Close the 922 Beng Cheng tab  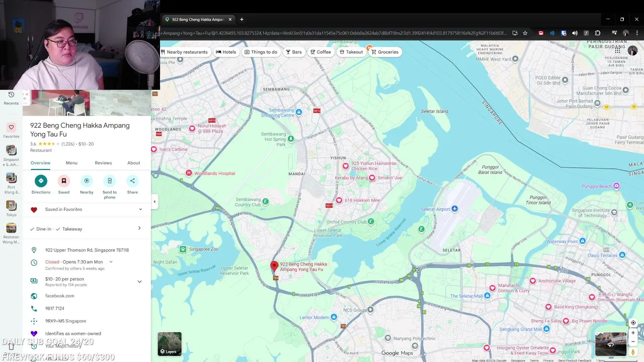pos(230,20)
